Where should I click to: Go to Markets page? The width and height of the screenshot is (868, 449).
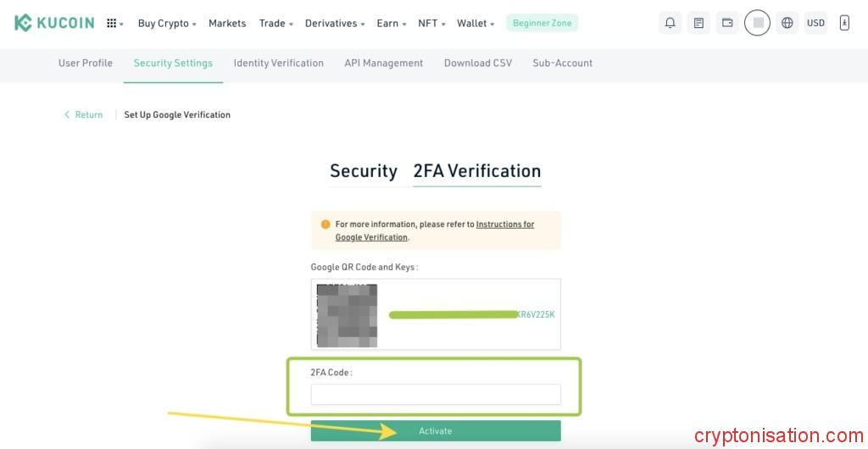tap(227, 23)
